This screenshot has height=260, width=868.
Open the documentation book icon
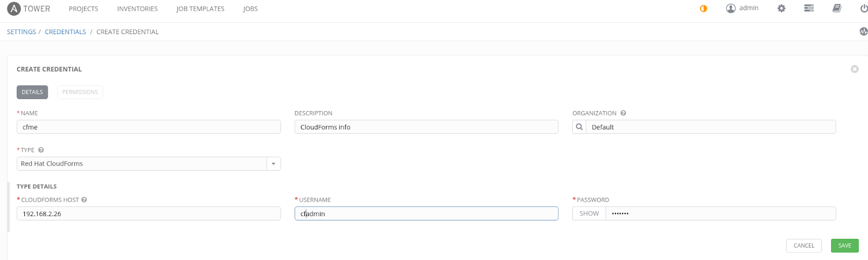click(837, 8)
